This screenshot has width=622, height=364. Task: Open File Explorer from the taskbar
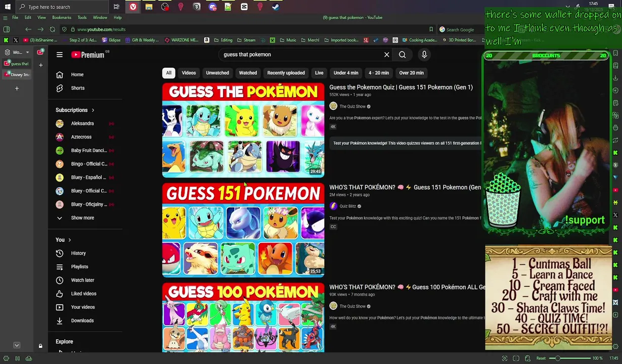point(149,7)
